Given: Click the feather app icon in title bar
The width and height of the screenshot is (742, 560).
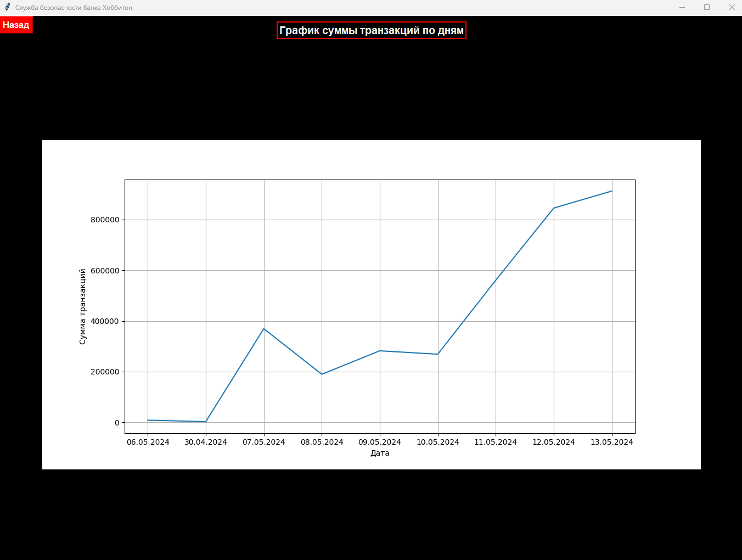Looking at the screenshot, I should pyautogui.click(x=7, y=7).
